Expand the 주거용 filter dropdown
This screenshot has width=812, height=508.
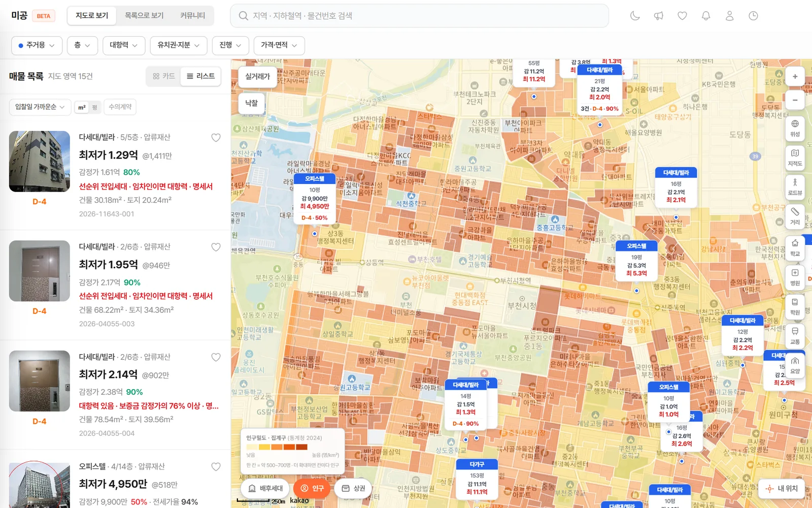point(37,45)
